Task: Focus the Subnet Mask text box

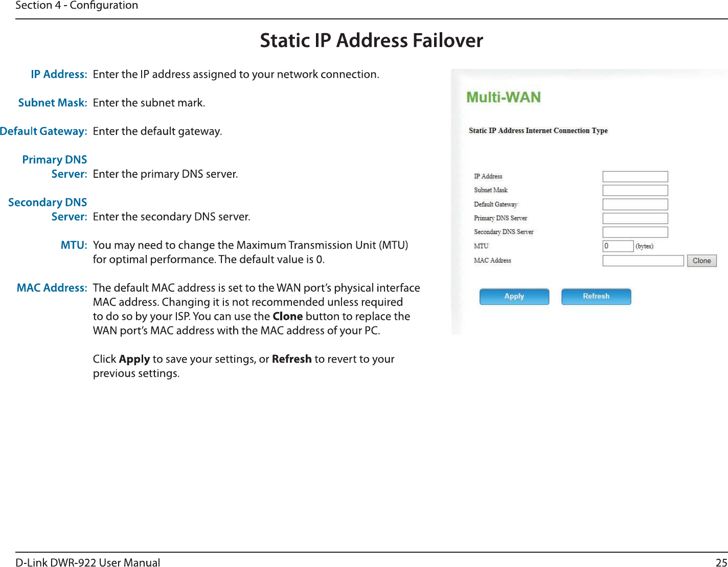Action: pos(635,191)
